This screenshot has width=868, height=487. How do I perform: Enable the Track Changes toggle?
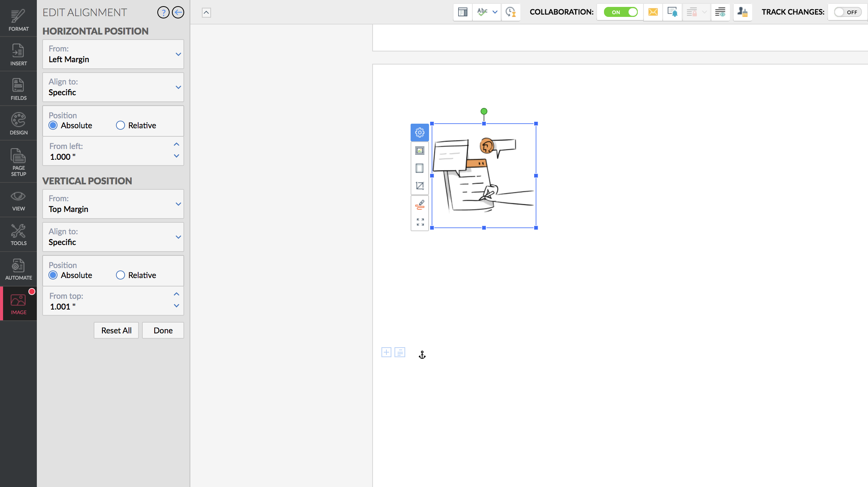[847, 12]
